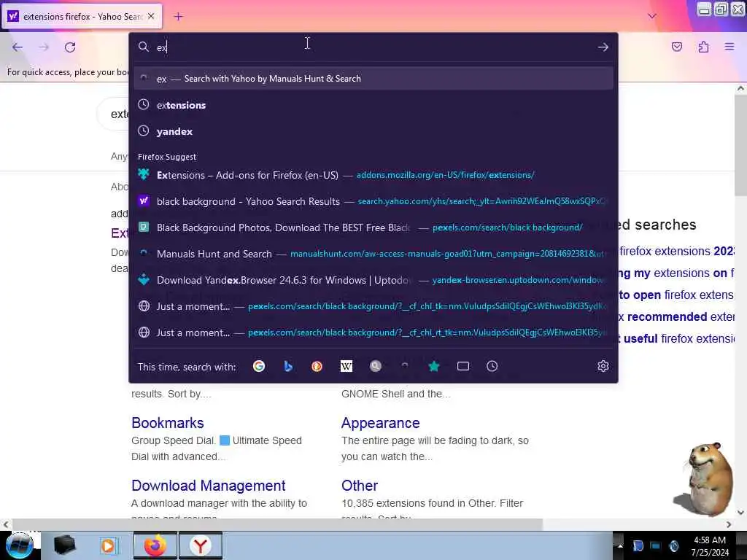
Task: Switch to Firefox in the taskbar
Action: (x=155, y=545)
